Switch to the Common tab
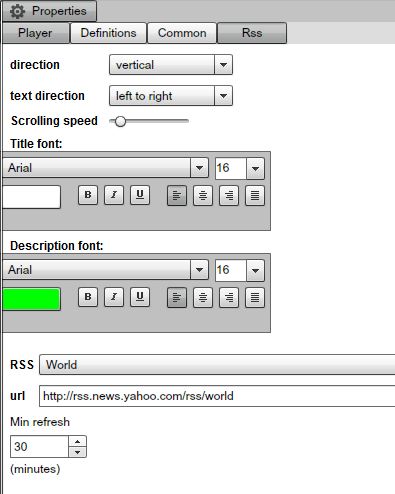Screen dimensions: 395x494 [x=182, y=33]
